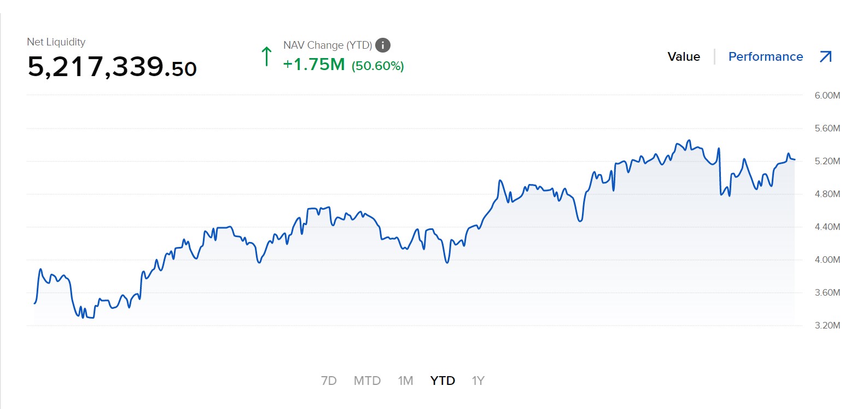Click the NAV Change info icon

point(383,45)
